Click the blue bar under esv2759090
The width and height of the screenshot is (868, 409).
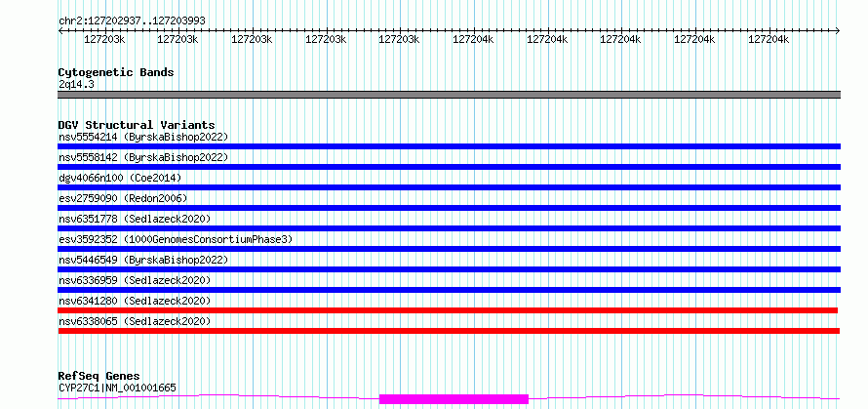[449, 208]
